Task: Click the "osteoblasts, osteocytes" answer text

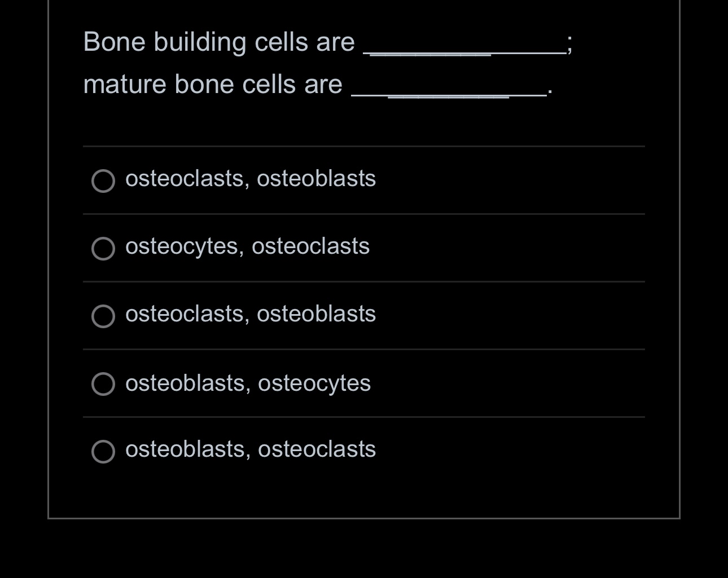Action: coord(248,383)
